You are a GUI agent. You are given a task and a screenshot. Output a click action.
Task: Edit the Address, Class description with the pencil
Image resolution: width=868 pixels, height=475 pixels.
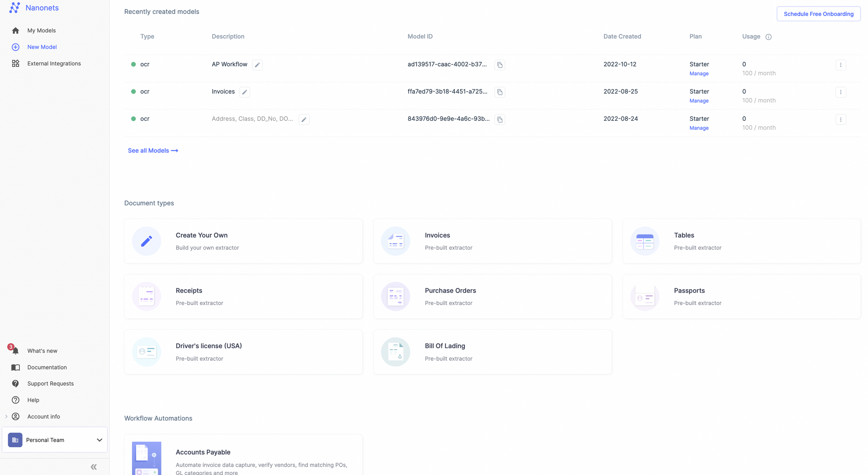304,119
